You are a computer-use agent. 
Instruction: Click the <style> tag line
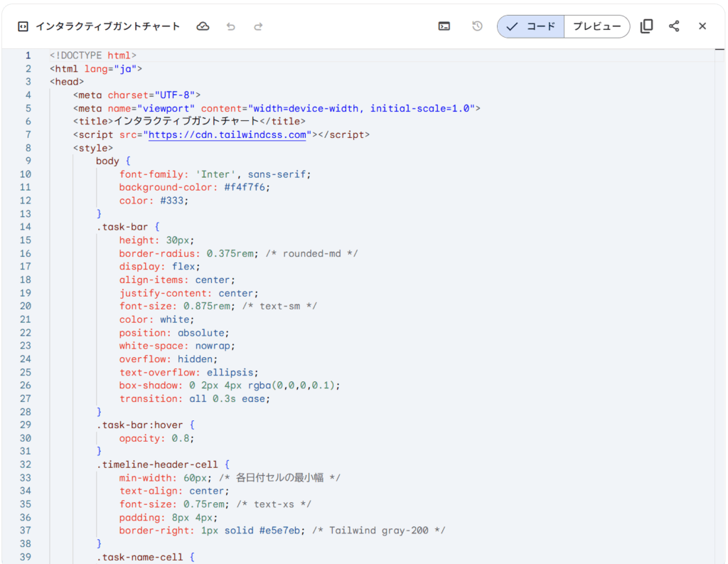[93, 148]
